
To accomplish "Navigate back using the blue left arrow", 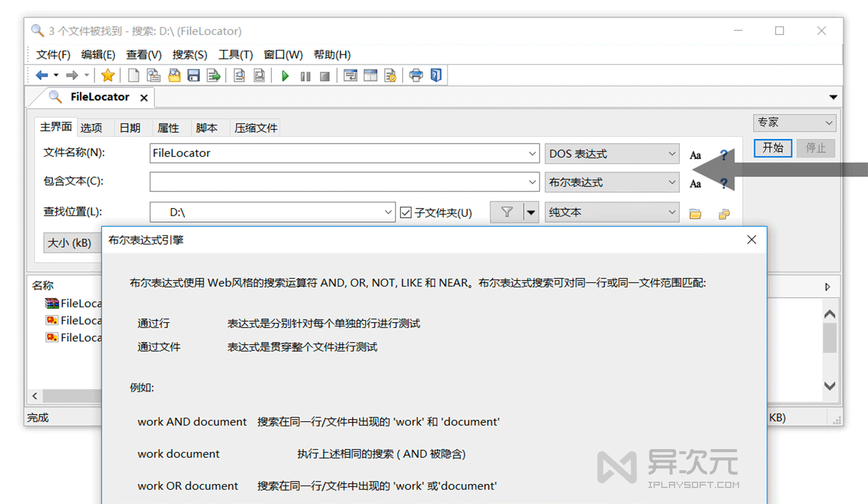I will click(x=40, y=75).
